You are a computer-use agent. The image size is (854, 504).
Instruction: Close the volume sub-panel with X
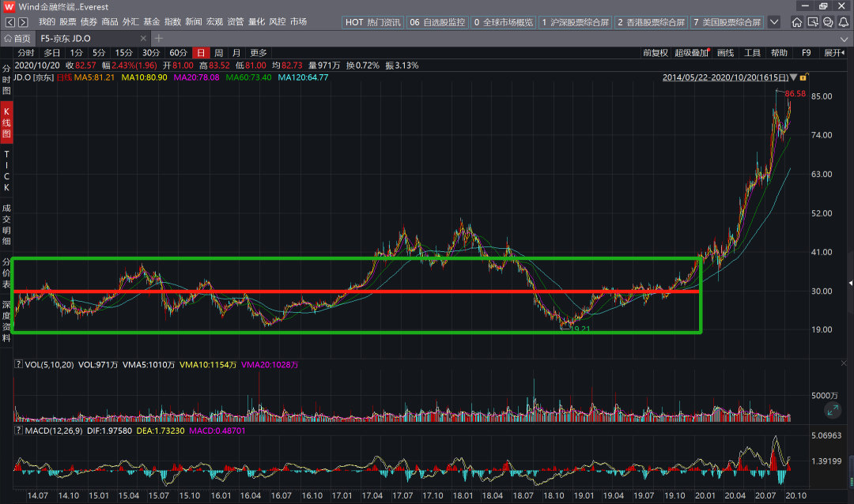tap(844, 363)
